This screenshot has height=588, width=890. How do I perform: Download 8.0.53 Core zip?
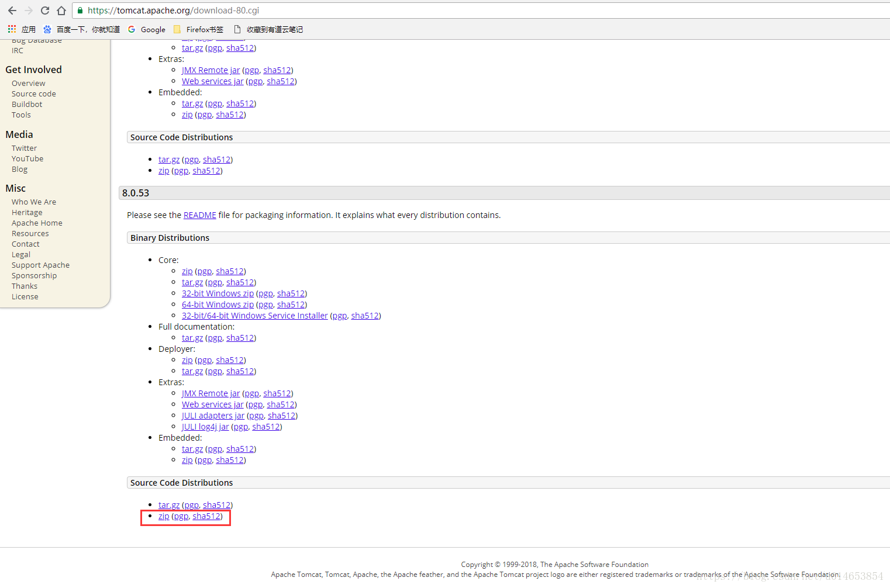click(187, 271)
